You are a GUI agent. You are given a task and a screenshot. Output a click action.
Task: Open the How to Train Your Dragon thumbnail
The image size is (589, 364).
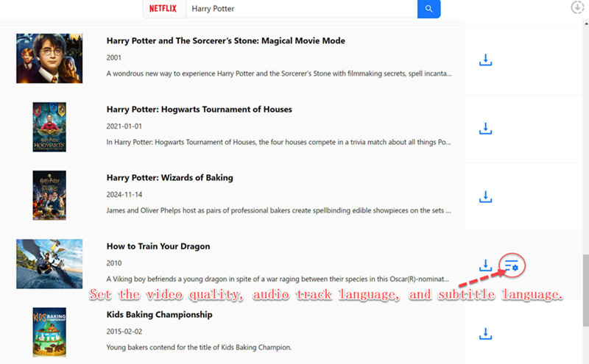tap(49, 264)
